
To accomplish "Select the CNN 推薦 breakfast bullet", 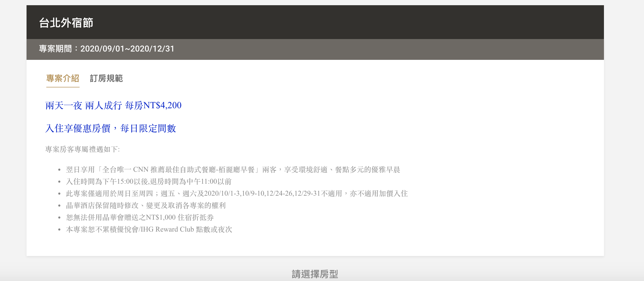I will tap(233, 170).
